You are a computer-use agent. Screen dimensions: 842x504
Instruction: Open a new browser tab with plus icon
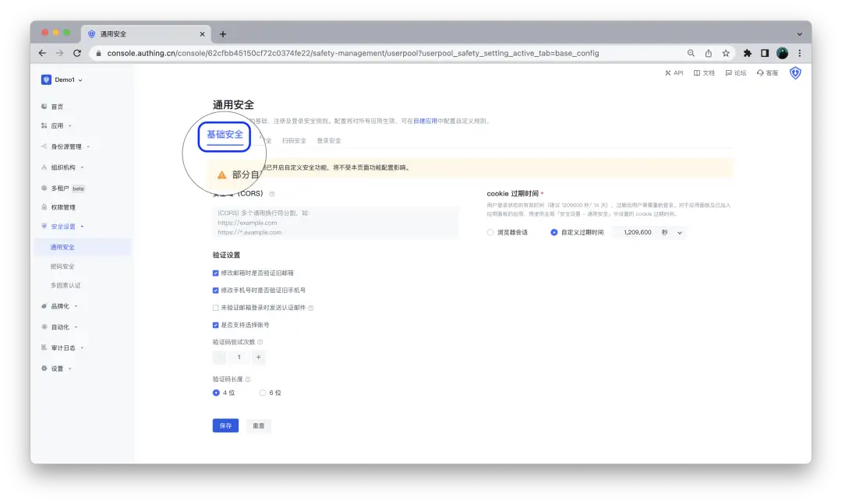223,33
